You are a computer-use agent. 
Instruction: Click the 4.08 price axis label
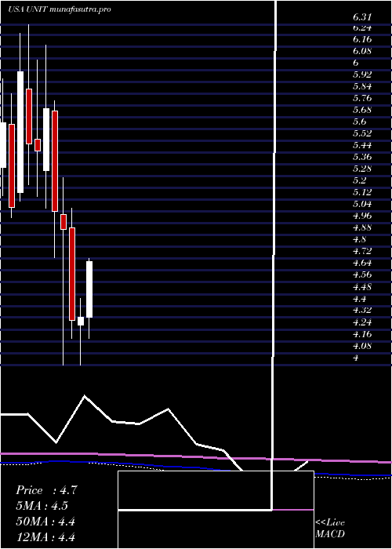[x=362, y=347]
